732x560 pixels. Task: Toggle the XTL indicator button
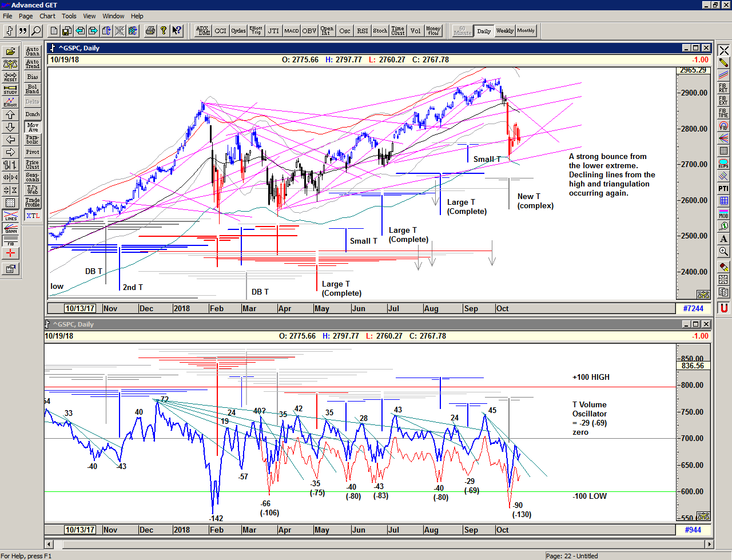tap(33, 216)
